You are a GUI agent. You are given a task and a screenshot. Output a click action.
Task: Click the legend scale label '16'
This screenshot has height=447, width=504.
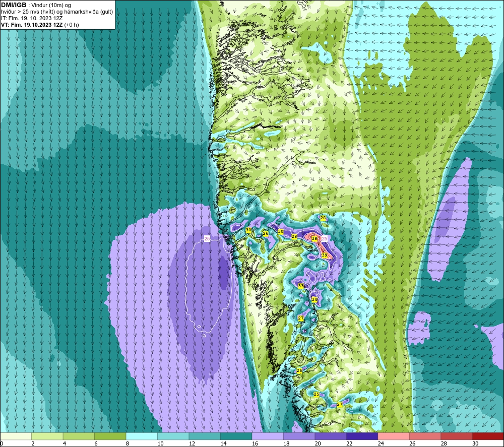[x=255, y=443]
